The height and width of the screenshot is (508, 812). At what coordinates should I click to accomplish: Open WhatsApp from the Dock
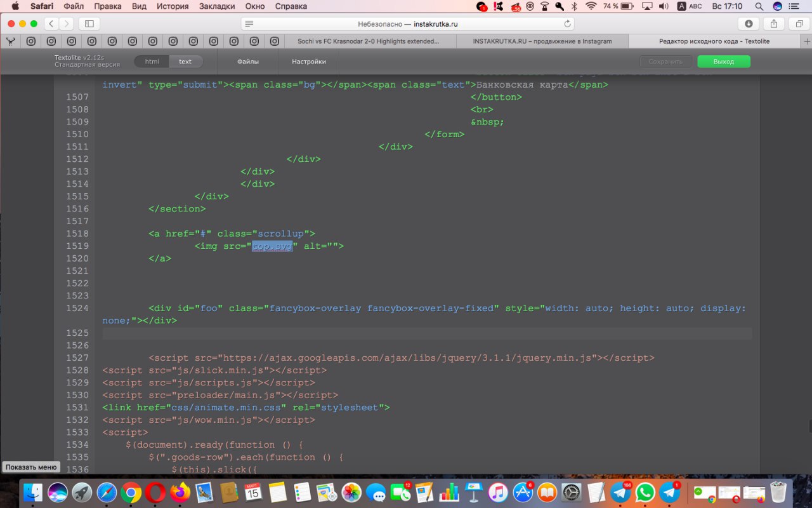[645, 492]
